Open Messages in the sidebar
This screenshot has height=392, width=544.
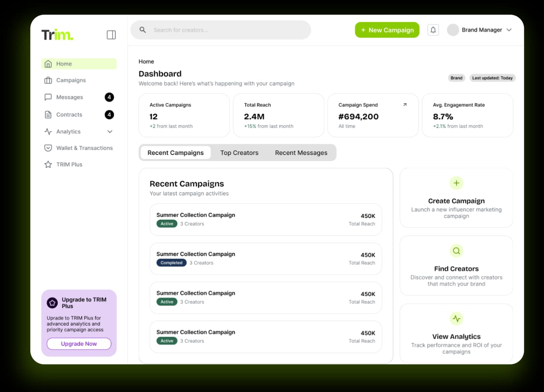(70, 97)
